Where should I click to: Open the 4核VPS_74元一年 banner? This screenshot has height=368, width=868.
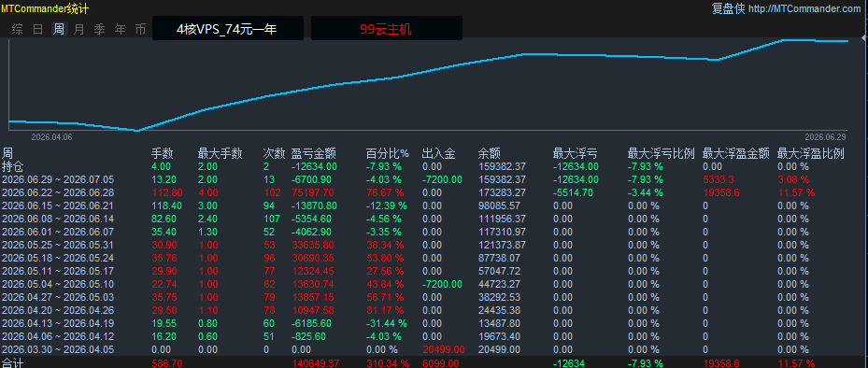click(228, 28)
